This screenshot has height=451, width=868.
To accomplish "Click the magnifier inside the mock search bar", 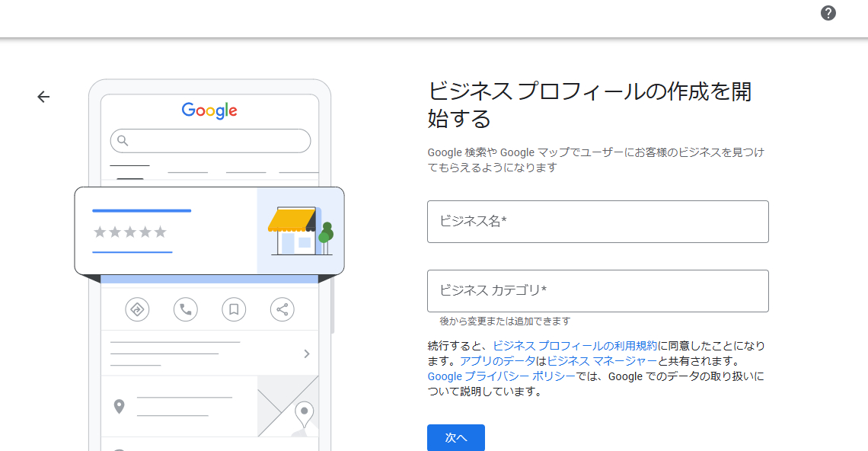I will pyautogui.click(x=122, y=140).
